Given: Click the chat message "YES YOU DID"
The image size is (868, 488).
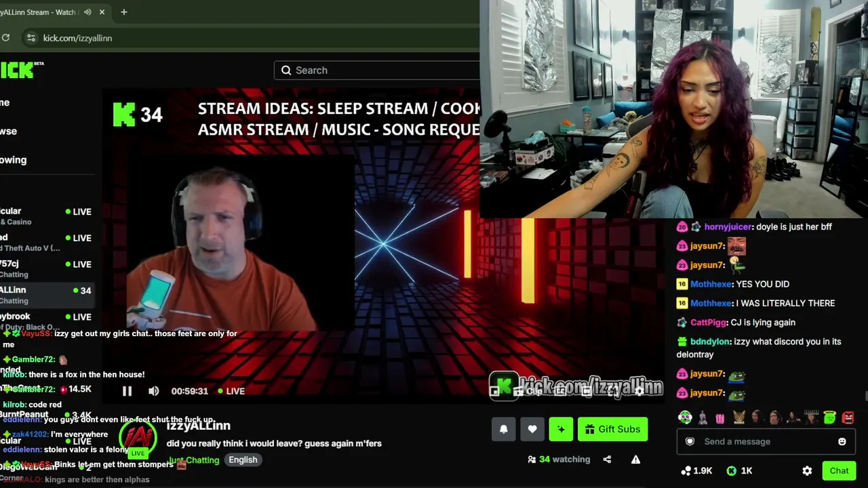Looking at the screenshot, I should click(x=762, y=285).
